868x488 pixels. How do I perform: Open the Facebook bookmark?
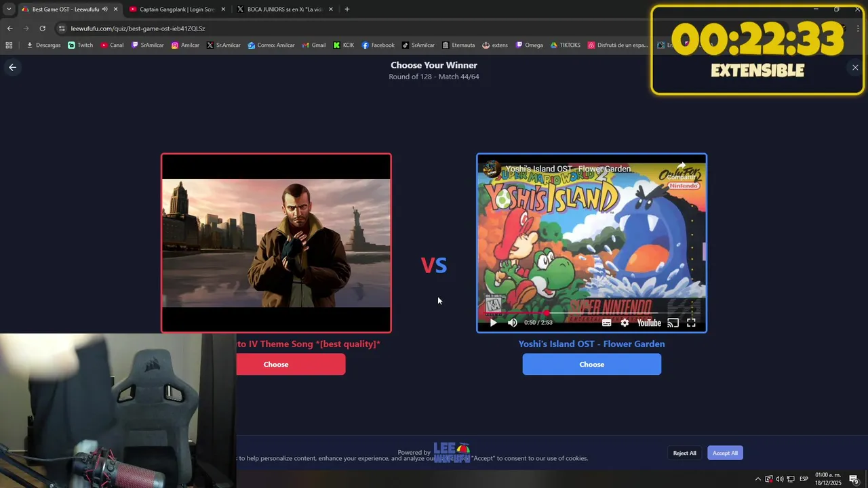coord(378,45)
